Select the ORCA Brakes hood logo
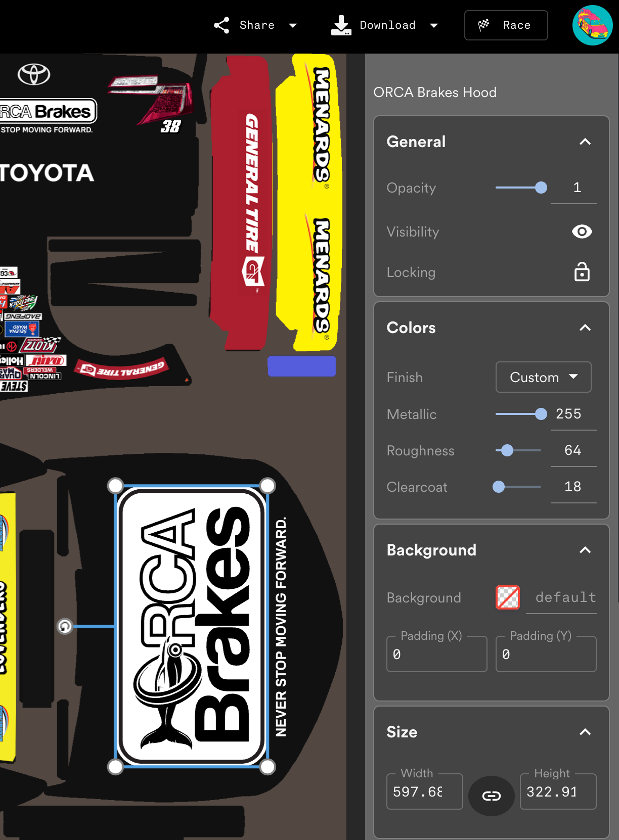Image resolution: width=619 pixels, height=840 pixels. (x=192, y=626)
